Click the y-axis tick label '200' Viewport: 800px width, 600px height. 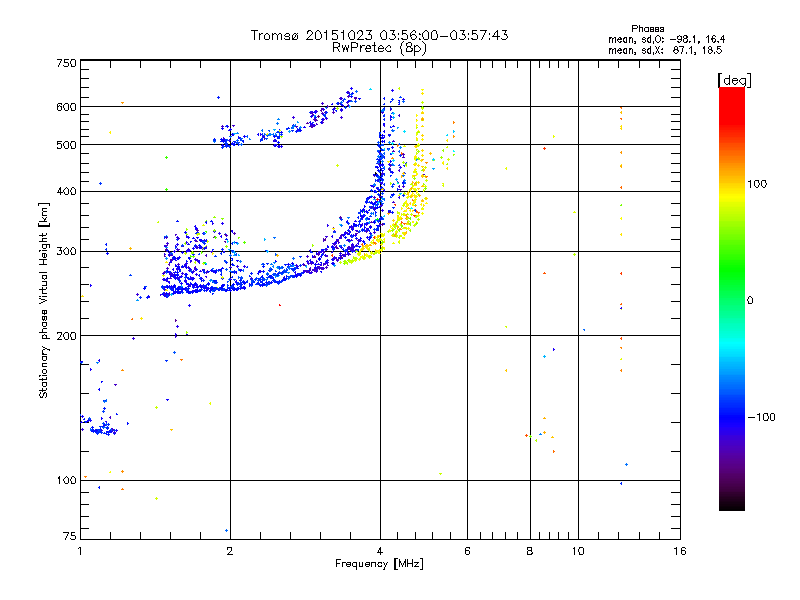pyautogui.click(x=66, y=336)
